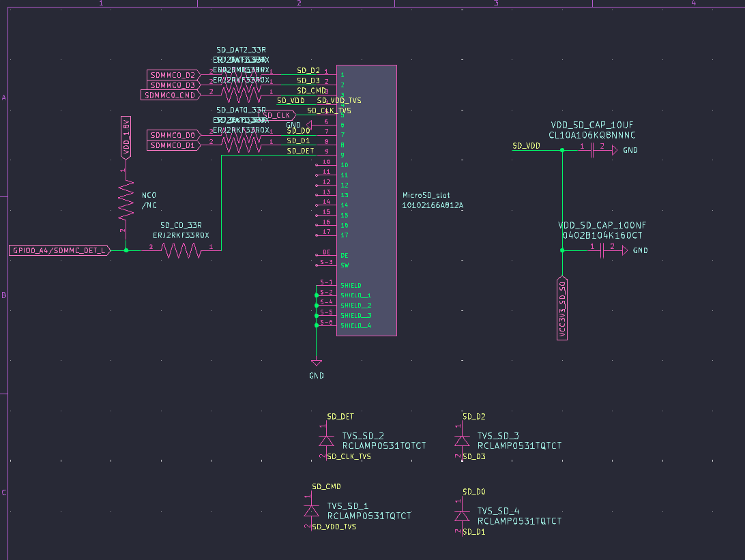Click the SD_VDD net label near the 10uF capacitor
Screen dimensions: 745x560
(x=525, y=145)
